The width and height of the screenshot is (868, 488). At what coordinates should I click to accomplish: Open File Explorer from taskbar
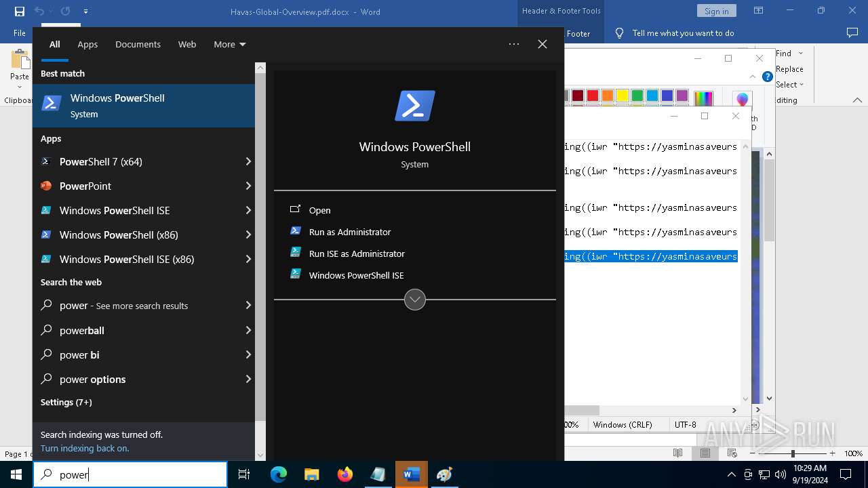[311, 474]
